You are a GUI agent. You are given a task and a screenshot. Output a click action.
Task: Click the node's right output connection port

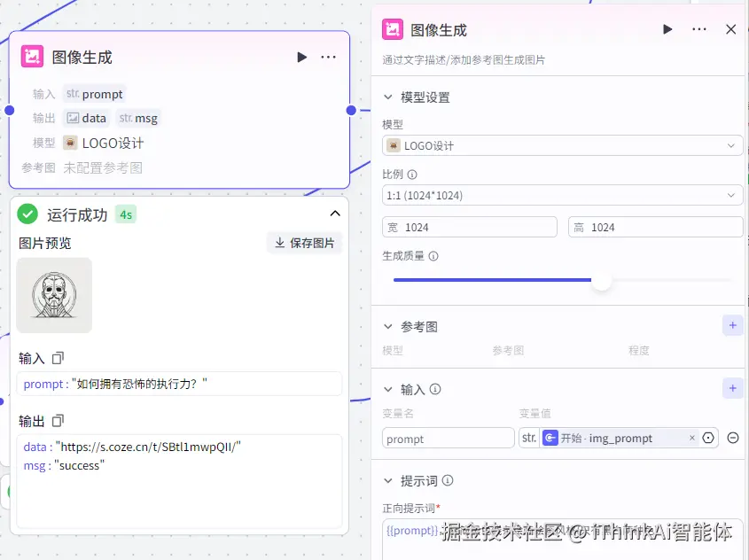tap(351, 110)
